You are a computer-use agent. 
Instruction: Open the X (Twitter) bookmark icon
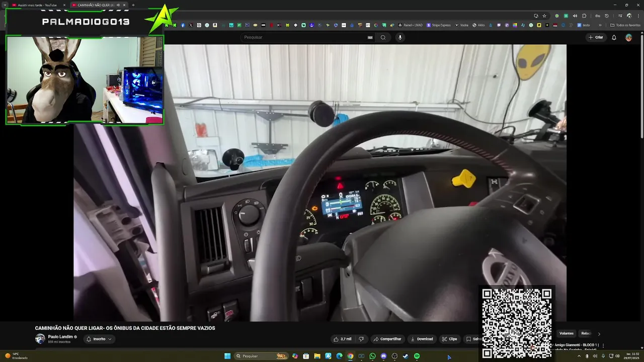191,25
